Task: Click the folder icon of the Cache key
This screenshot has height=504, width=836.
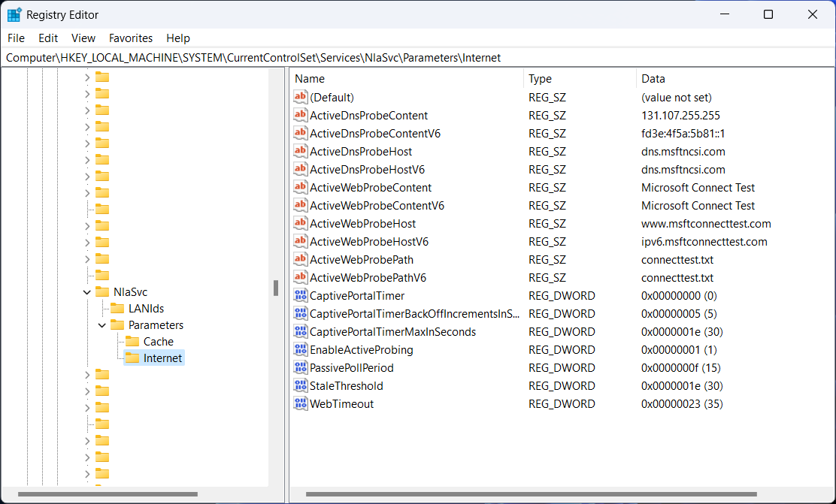Action: pos(135,341)
